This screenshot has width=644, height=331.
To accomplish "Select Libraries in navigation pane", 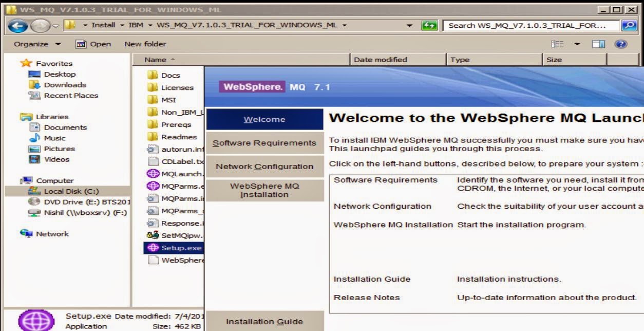I will coord(52,117).
